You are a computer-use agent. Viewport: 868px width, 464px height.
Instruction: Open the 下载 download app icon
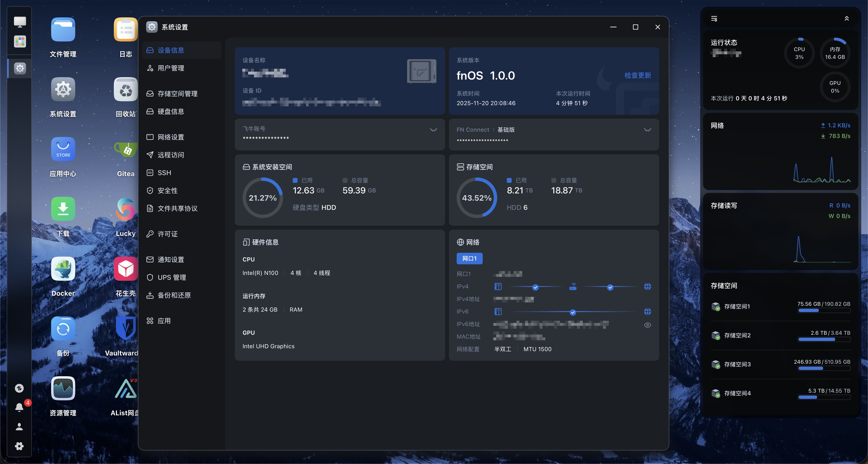(x=63, y=209)
